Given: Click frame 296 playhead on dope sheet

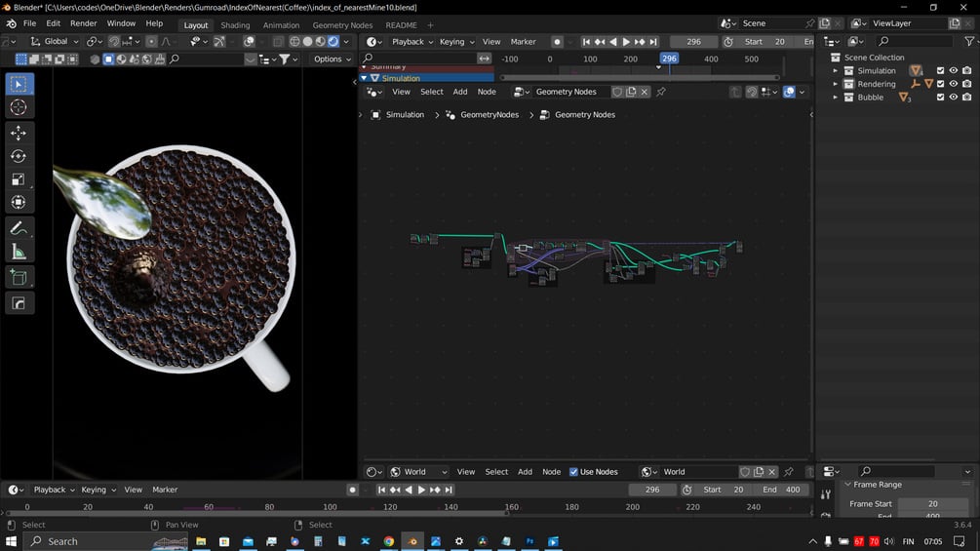Looking at the screenshot, I should point(669,59).
